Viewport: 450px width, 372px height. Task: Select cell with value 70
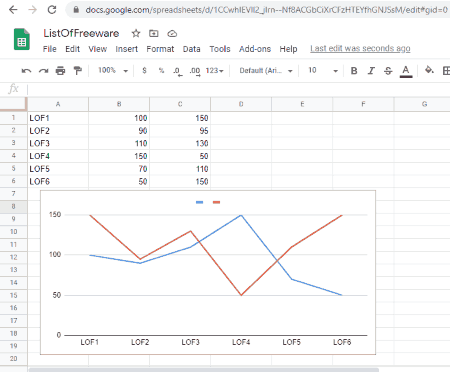(x=119, y=169)
